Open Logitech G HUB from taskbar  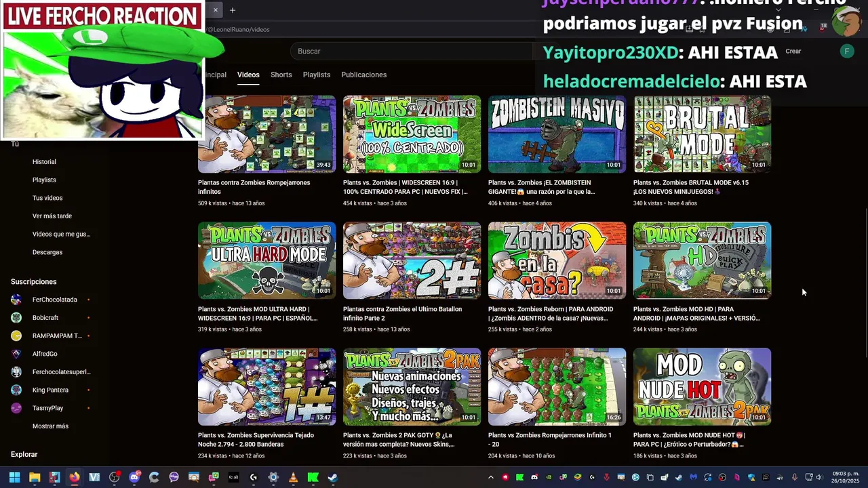pyautogui.click(x=254, y=477)
